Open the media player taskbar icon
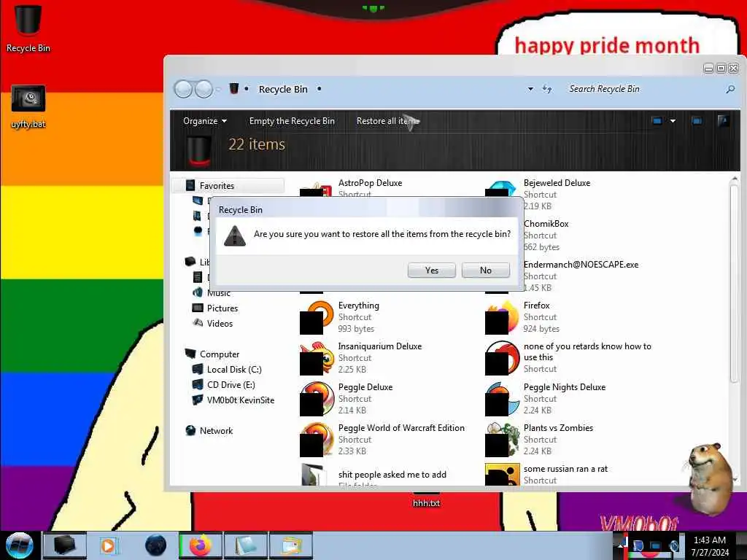747x560 pixels. 108,545
